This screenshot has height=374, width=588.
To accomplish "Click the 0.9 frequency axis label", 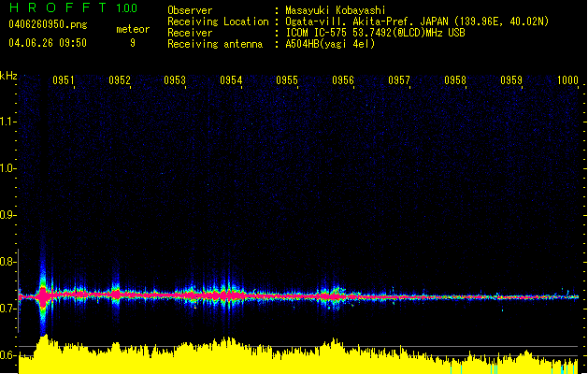I will 8,215.
